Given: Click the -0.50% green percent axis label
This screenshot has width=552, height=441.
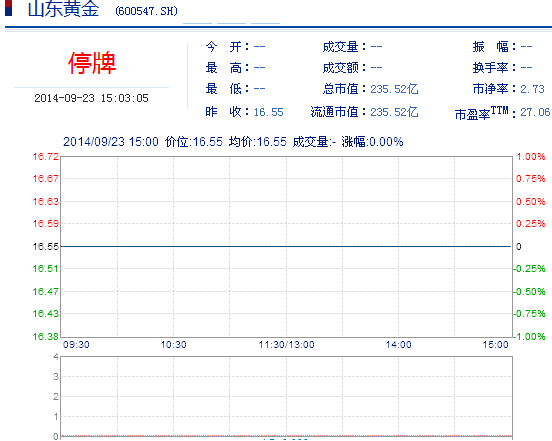Looking at the screenshot, I should pyautogui.click(x=529, y=291).
